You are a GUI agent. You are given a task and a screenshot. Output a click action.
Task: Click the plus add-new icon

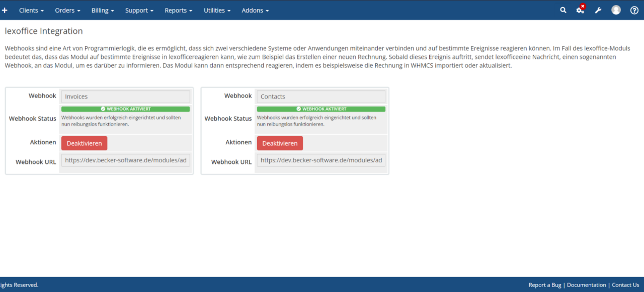(x=5, y=10)
